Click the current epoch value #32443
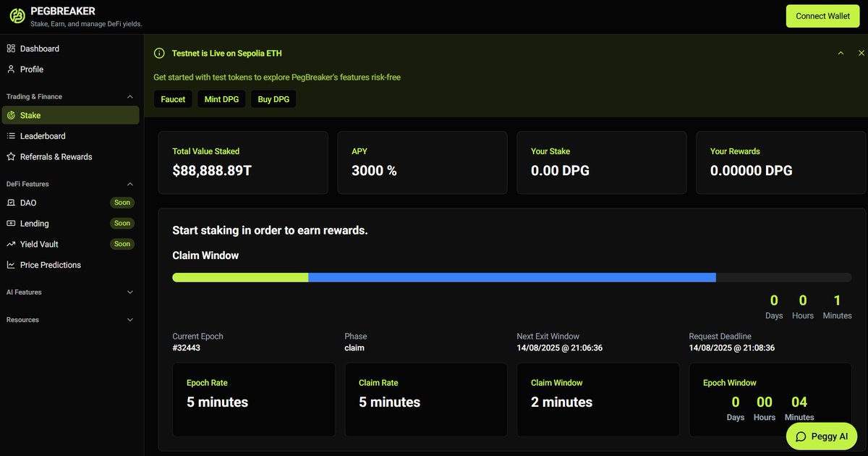 (x=186, y=348)
